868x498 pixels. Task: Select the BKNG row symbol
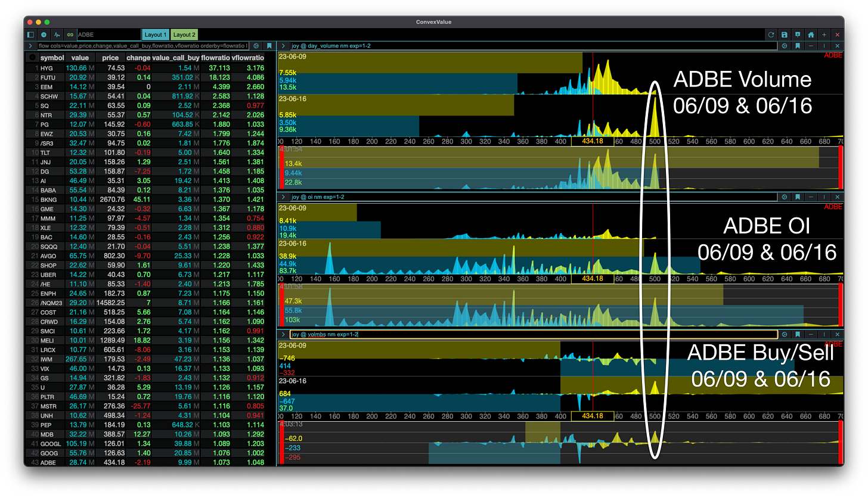click(x=49, y=199)
